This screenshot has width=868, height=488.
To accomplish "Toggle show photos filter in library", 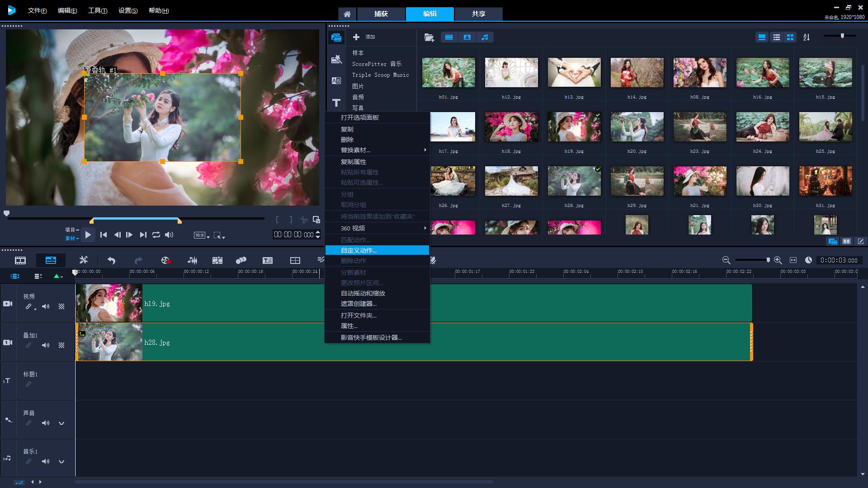I will (467, 38).
